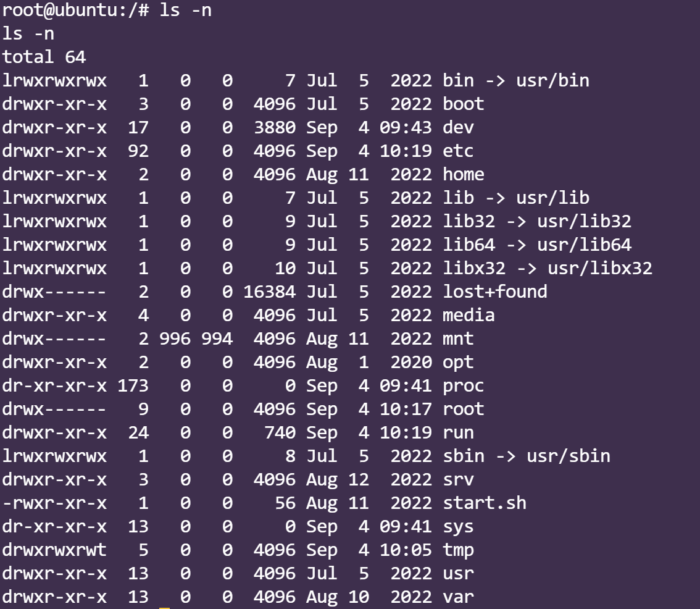Click link count 173 on proc row

(x=132, y=385)
